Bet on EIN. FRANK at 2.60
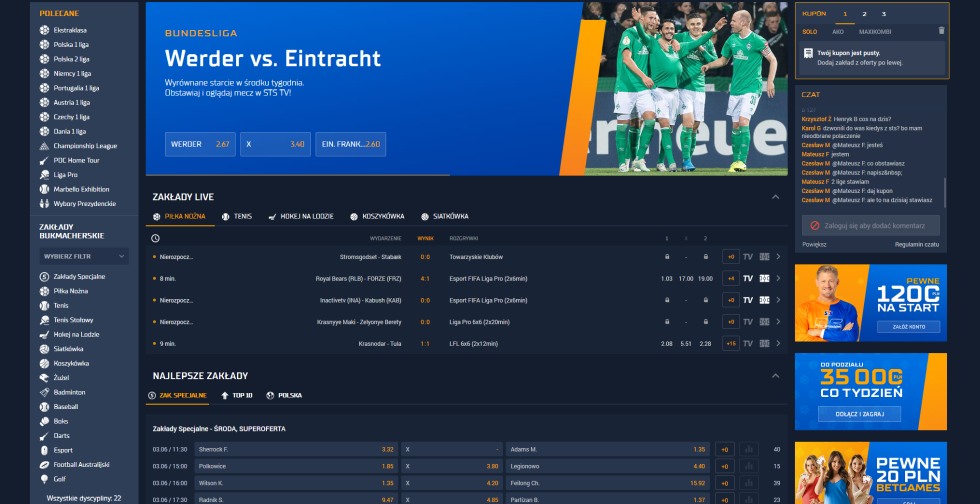 pyautogui.click(x=350, y=144)
